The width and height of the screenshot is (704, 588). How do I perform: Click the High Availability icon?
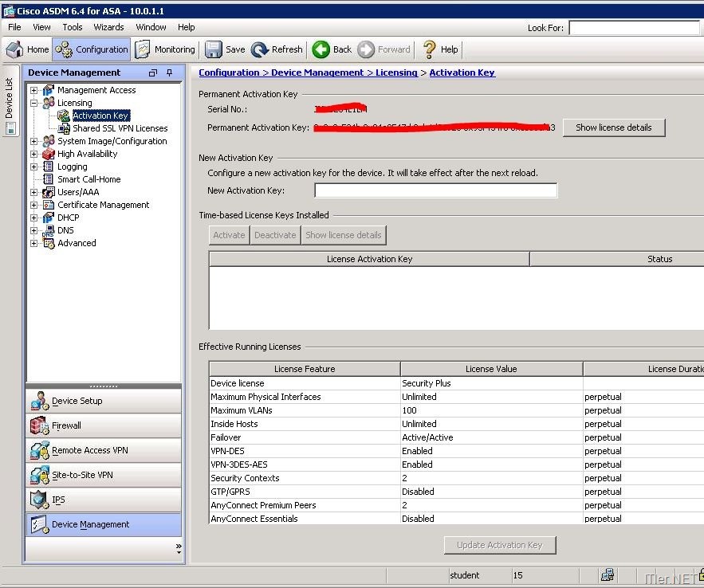[x=48, y=154]
